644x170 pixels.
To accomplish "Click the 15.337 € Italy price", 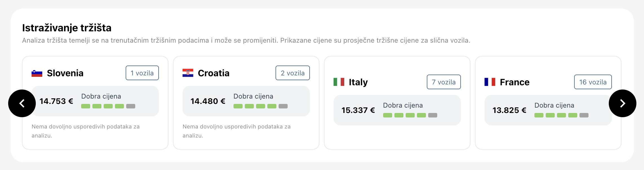I will pyautogui.click(x=358, y=110).
